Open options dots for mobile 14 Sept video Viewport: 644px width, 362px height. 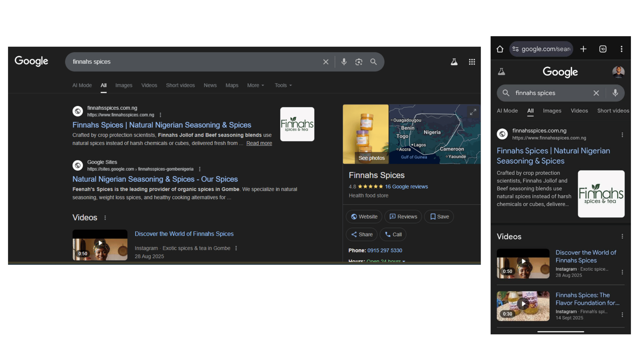622,315
